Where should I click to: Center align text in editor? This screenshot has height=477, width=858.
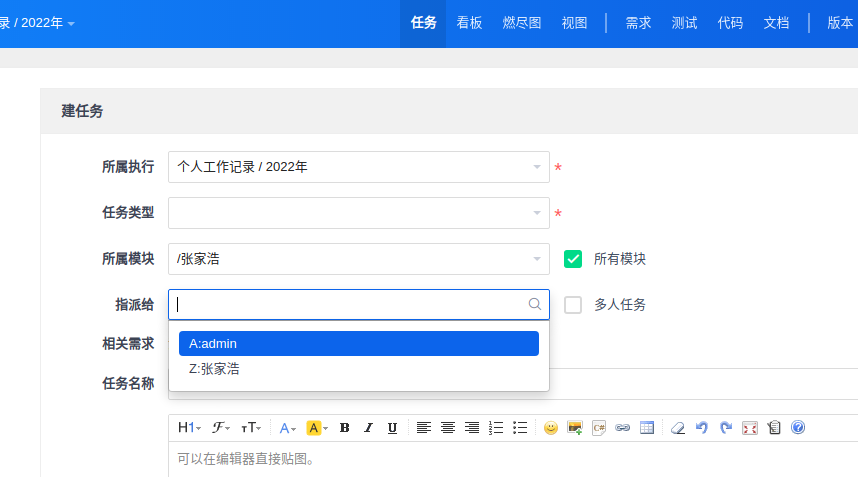pyautogui.click(x=448, y=428)
